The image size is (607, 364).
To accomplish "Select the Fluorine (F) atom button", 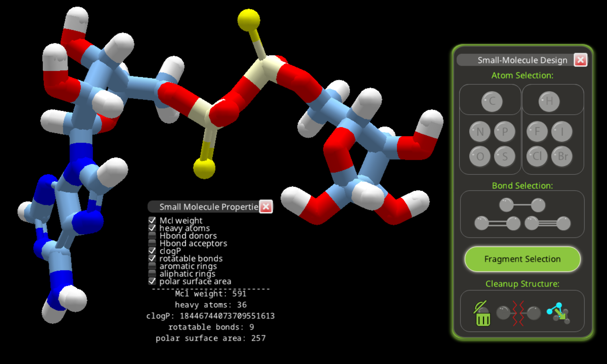I will [x=537, y=132].
